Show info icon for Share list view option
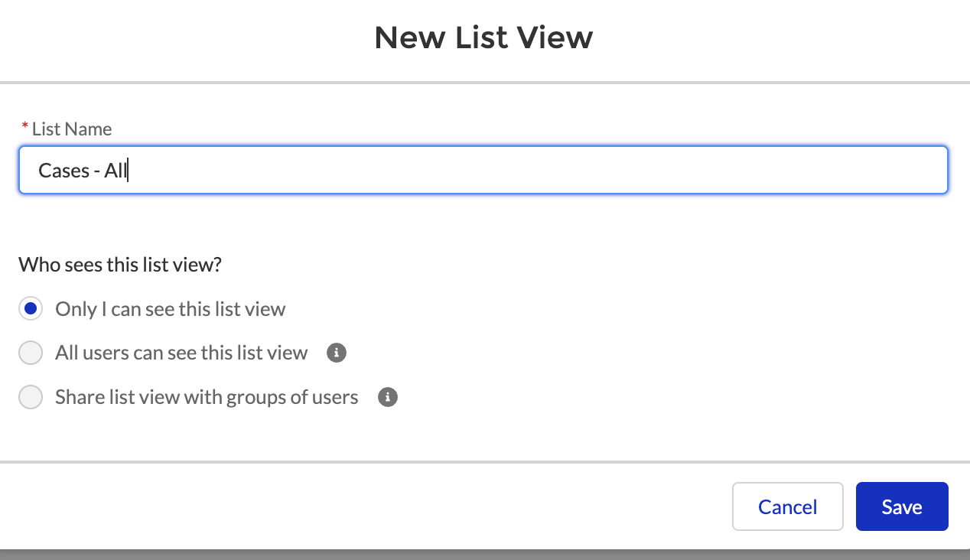This screenshot has height=560, width=970. (x=388, y=397)
